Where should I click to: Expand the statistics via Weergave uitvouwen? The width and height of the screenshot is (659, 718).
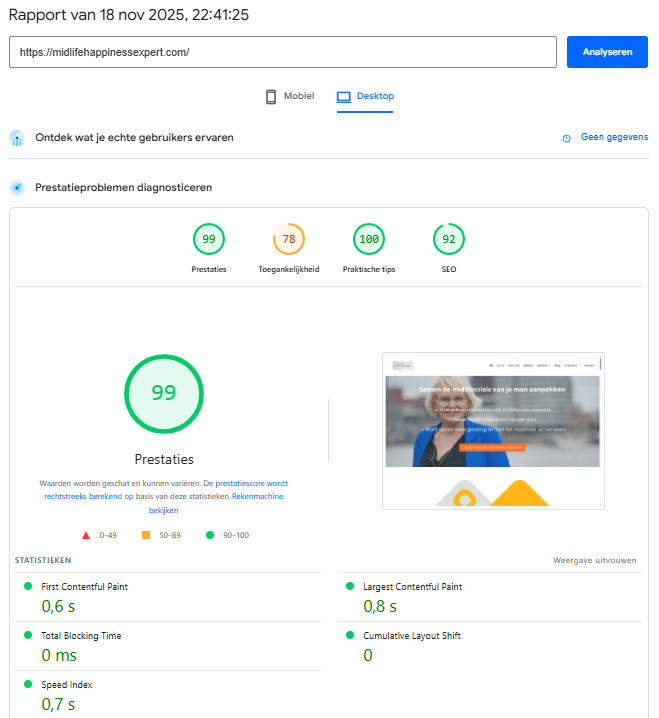[594, 560]
